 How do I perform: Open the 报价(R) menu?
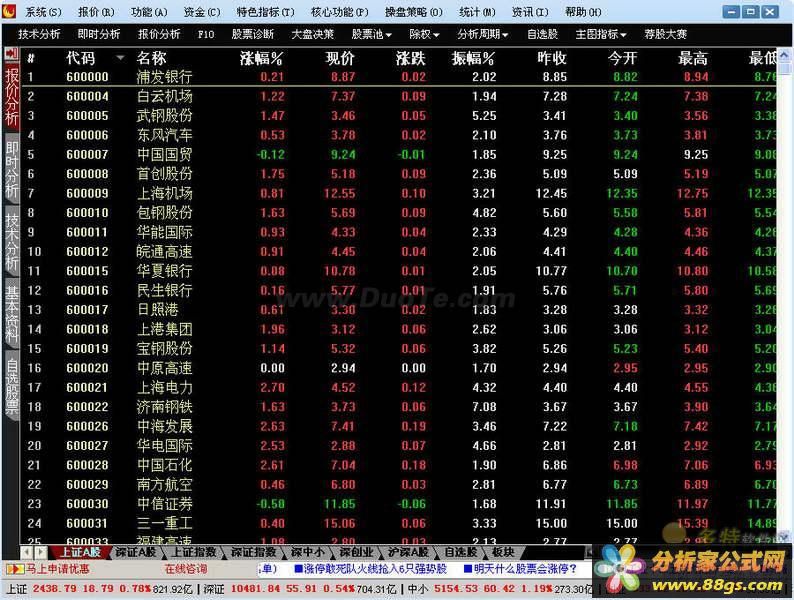96,12
